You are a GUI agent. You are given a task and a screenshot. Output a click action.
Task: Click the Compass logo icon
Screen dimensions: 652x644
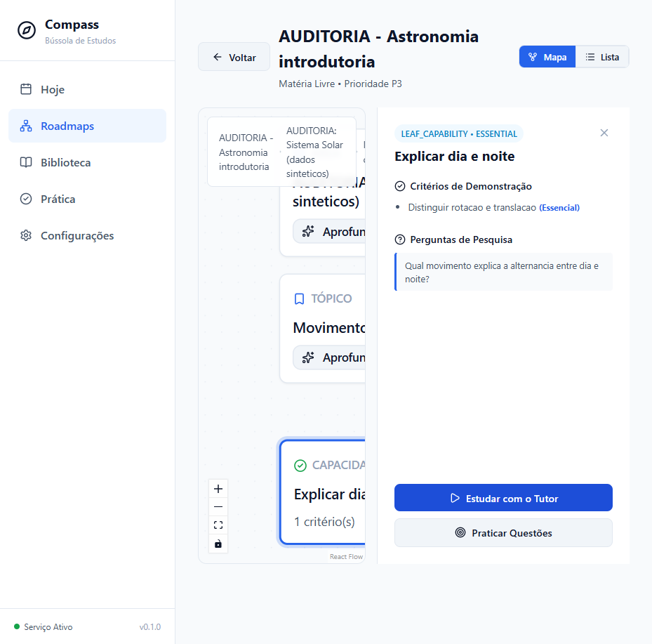pos(27,30)
